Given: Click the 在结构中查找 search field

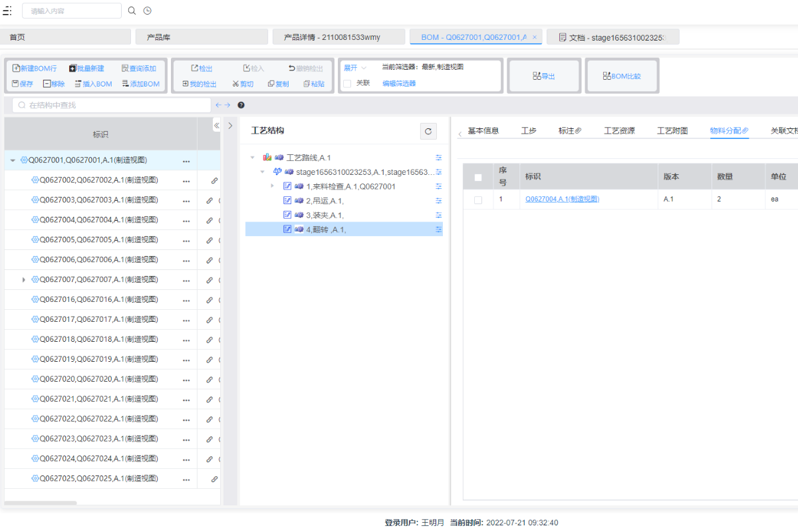Looking at the screenshot, I should point(112,105).
